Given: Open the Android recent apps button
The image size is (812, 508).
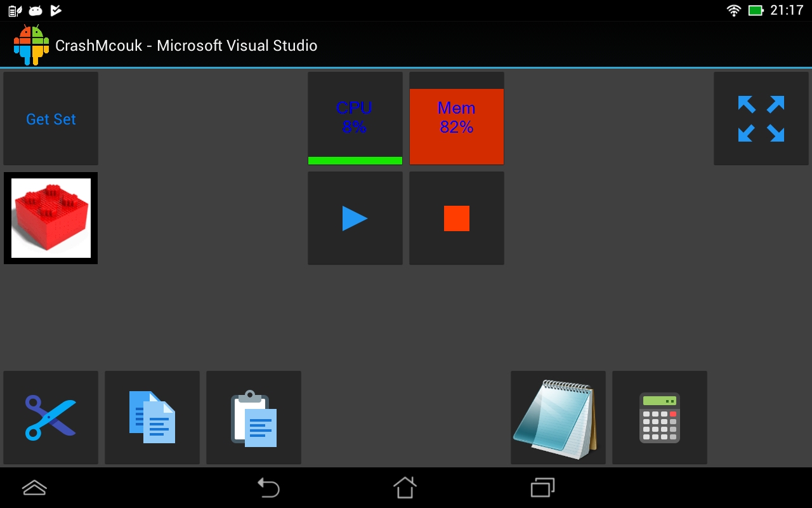Looking at the screenshot, I should click(542, 488).
